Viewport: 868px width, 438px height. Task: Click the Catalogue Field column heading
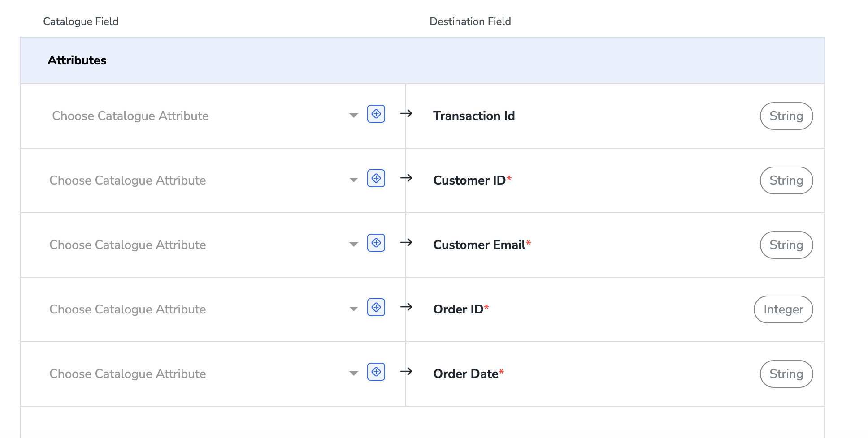(81, 21)
